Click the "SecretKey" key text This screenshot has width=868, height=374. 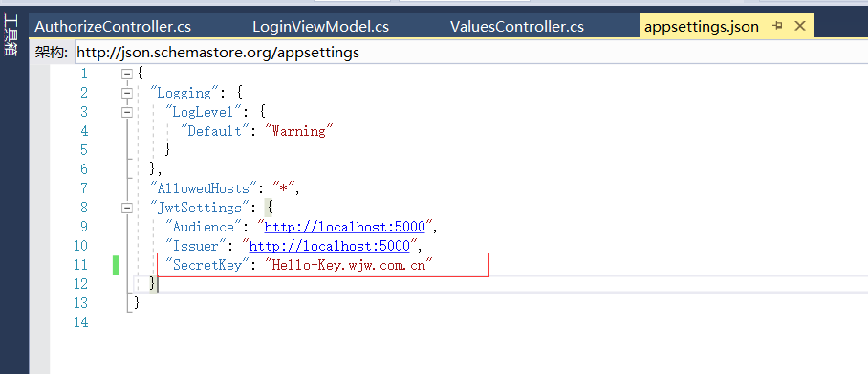click(207, 265)
